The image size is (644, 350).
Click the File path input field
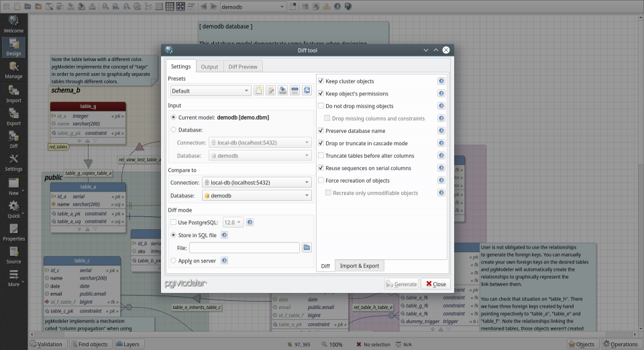[244, 248]
